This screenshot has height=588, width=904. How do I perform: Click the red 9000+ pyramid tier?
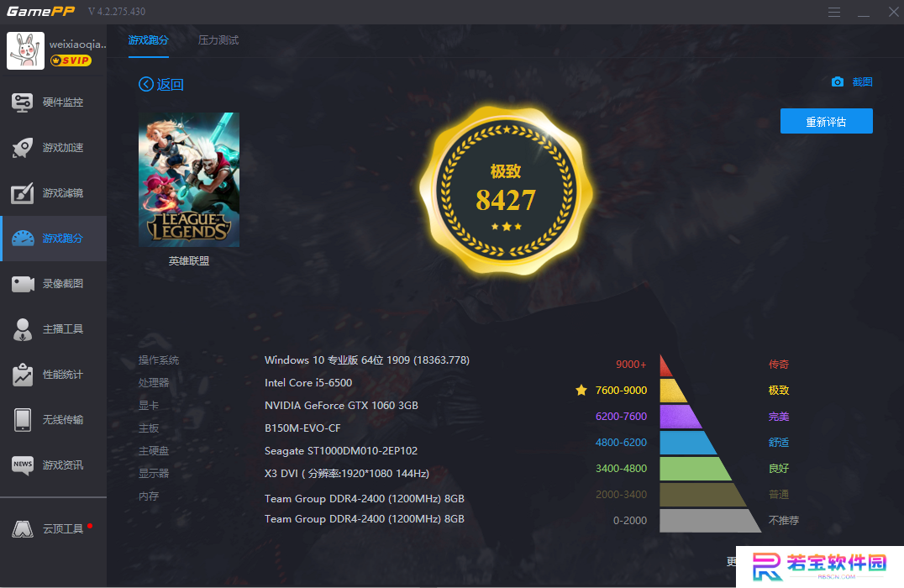coord(666,366)
